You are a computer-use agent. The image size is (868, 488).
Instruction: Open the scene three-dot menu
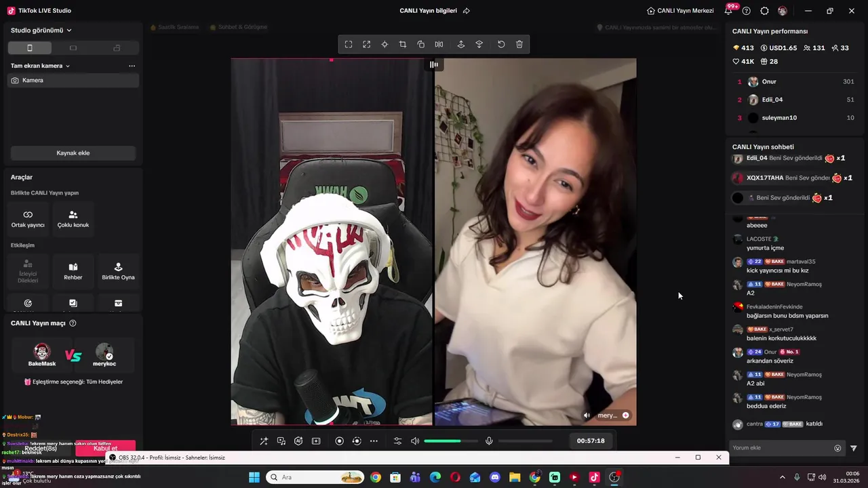click(132, 66)
